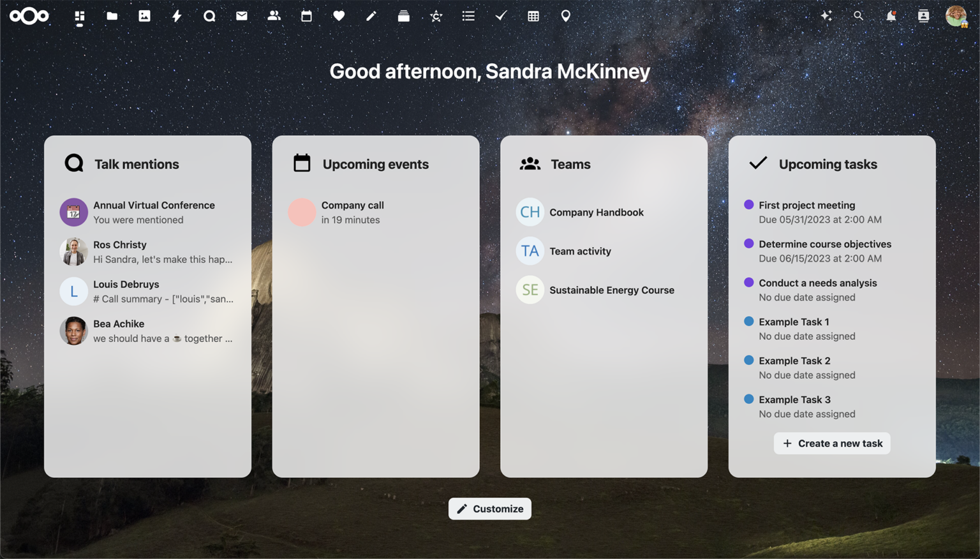980x559 pixels.
Task: Open the Company call event
Action: pos(352,212)
